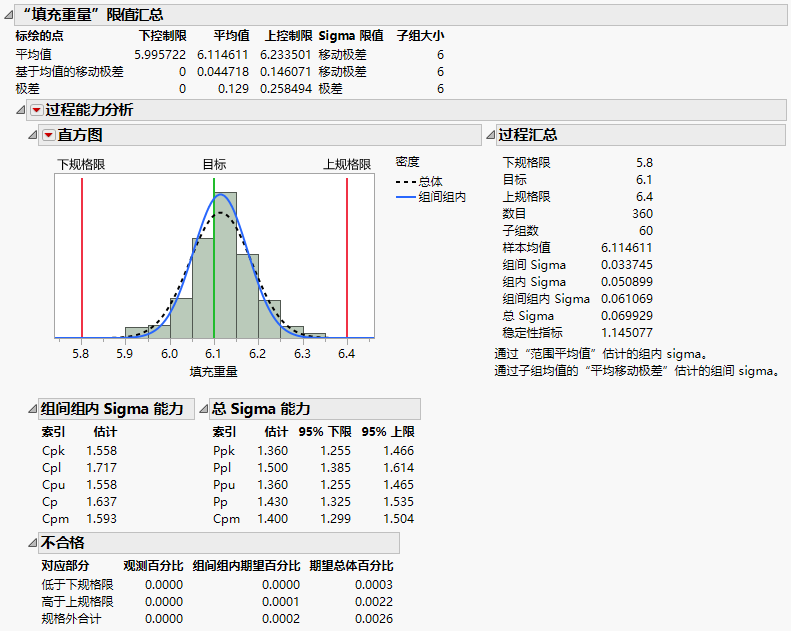This screenshot has width=791, height=631.
Task: Collapse 直方图 using its gray disclosure triangle
Action: (x=32, y=135)
